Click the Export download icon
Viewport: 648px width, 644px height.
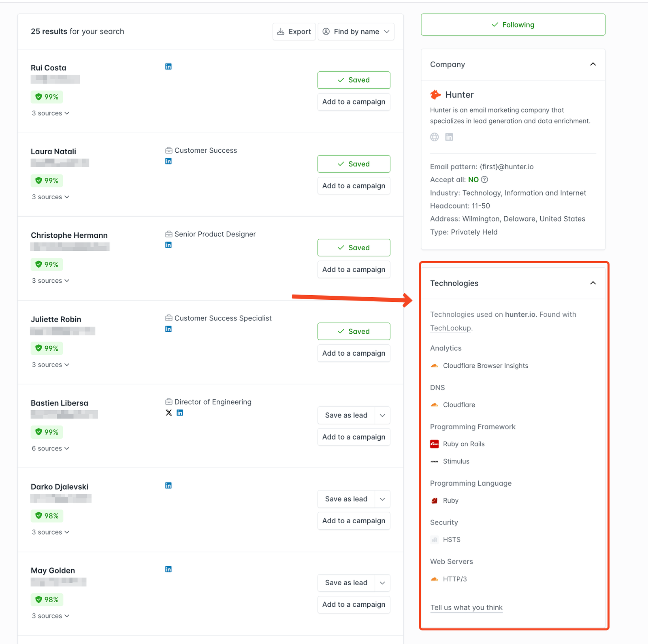click(281, 31)
